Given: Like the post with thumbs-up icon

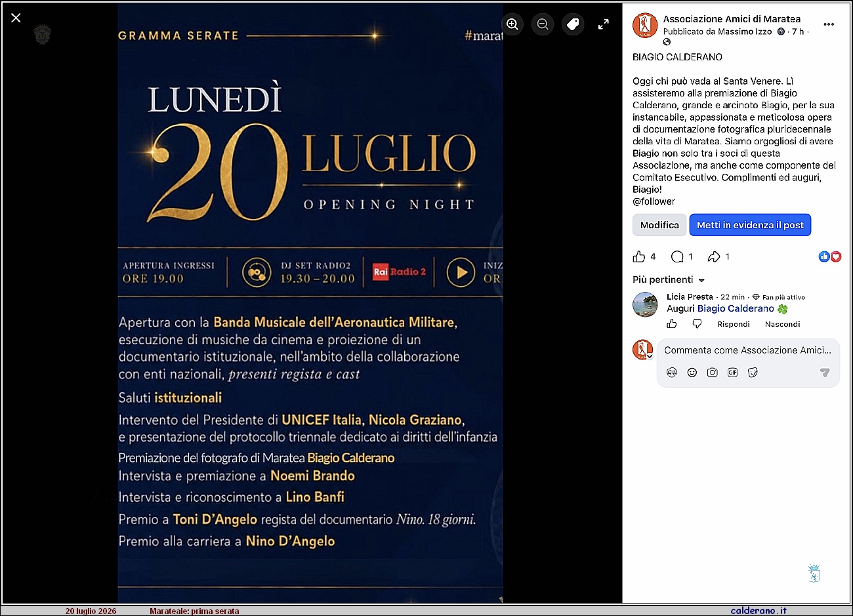Looking at the screenshot, I should coord(639,257).
